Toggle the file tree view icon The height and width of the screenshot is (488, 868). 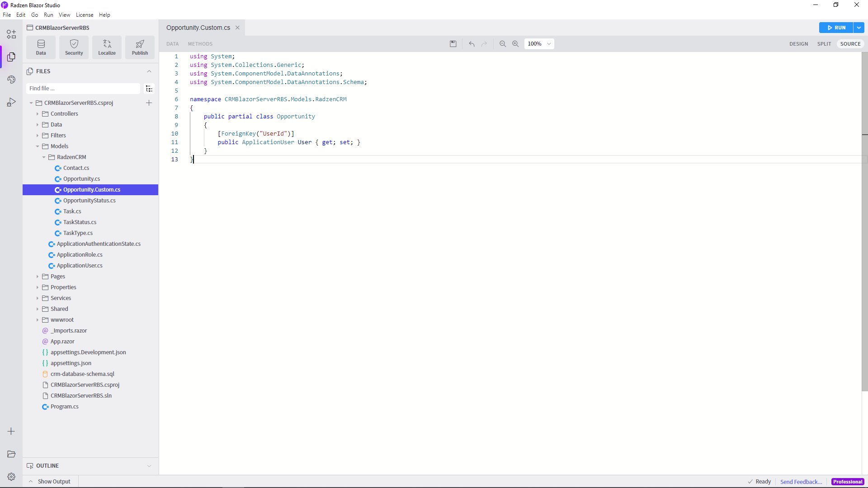coord(149,89)
